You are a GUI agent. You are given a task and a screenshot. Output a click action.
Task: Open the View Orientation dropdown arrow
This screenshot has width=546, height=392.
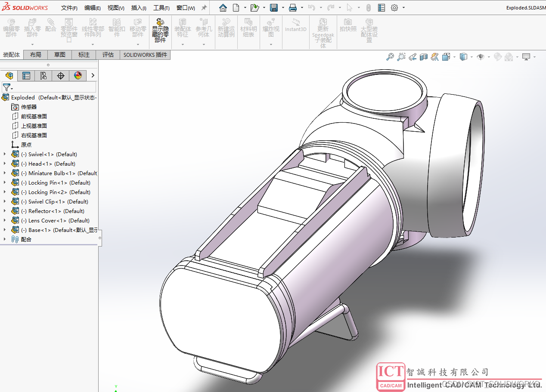tap(454, 57)
